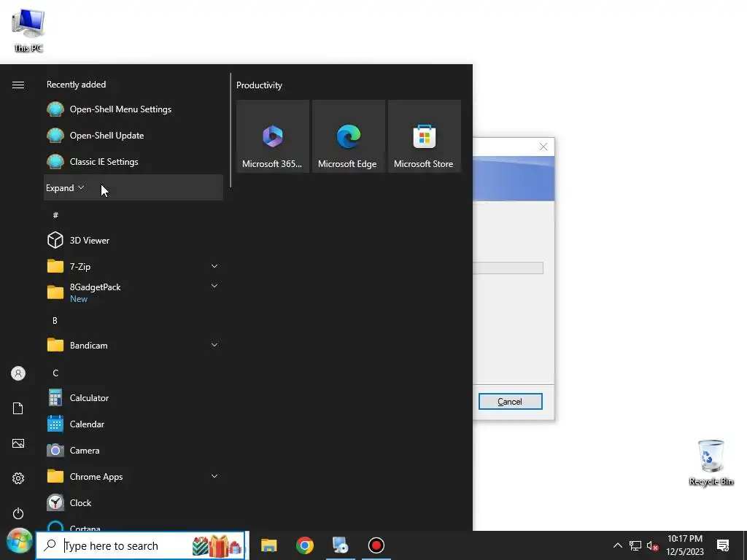The height and width of the screenshot is (560, 747).
Task: Open Microsoft 365 tile
Action: pyautogui.click(x=273, y=136)
